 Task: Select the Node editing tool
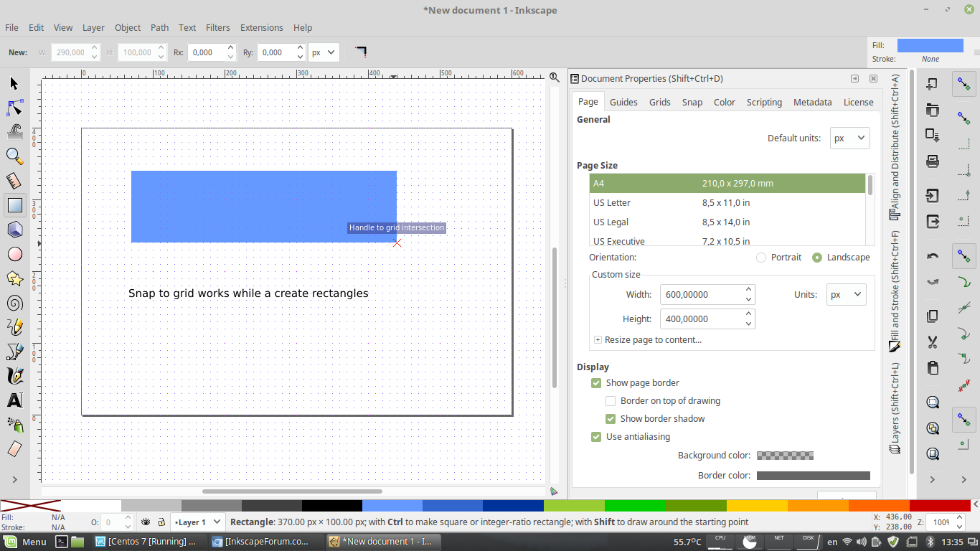pyautogui.click(x=15, y=108)
